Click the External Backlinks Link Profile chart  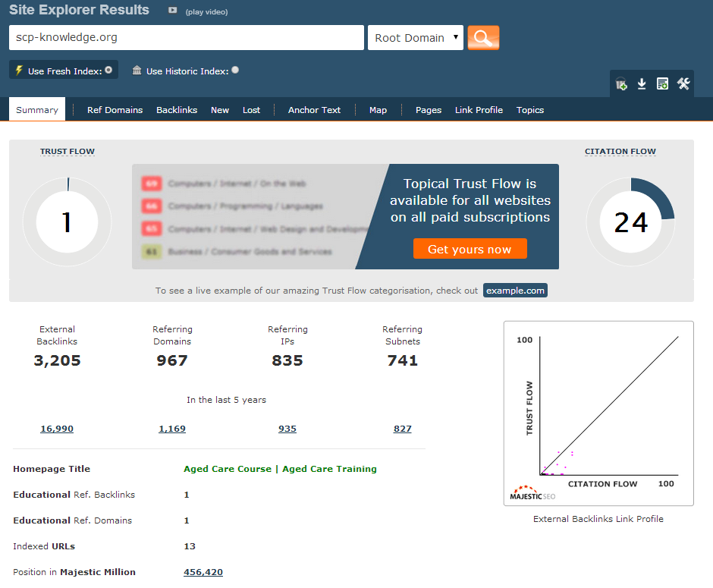pyautogui.click(x=598, y=413)
